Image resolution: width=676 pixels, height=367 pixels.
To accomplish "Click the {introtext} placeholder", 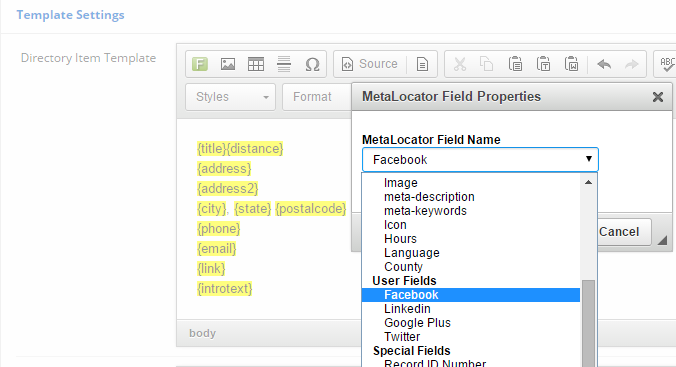I will [225, 289].
